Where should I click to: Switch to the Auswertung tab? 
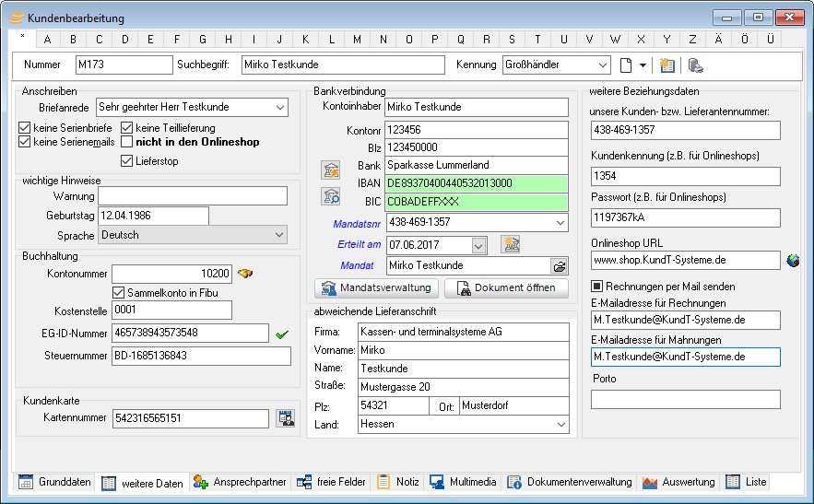678,482
